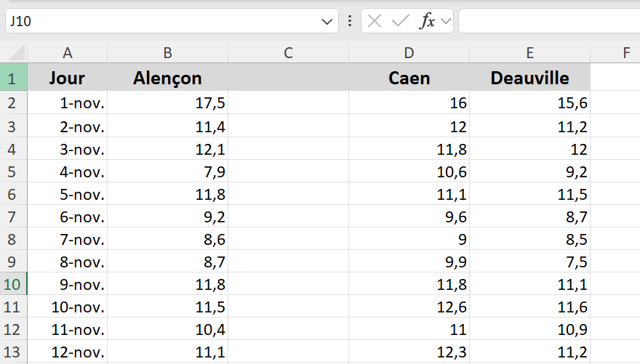Select column A header
The width and height of the screenshot is (640, 364).
click(68, 53)
